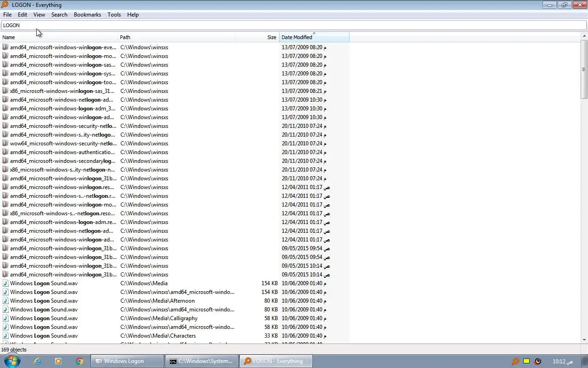Click the Everything tray icon

coord(515,361)
